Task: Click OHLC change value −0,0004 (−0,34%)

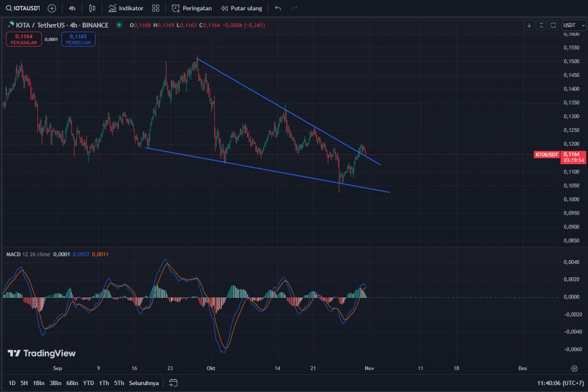Action: pyautogui.click(x=243, y=25)
